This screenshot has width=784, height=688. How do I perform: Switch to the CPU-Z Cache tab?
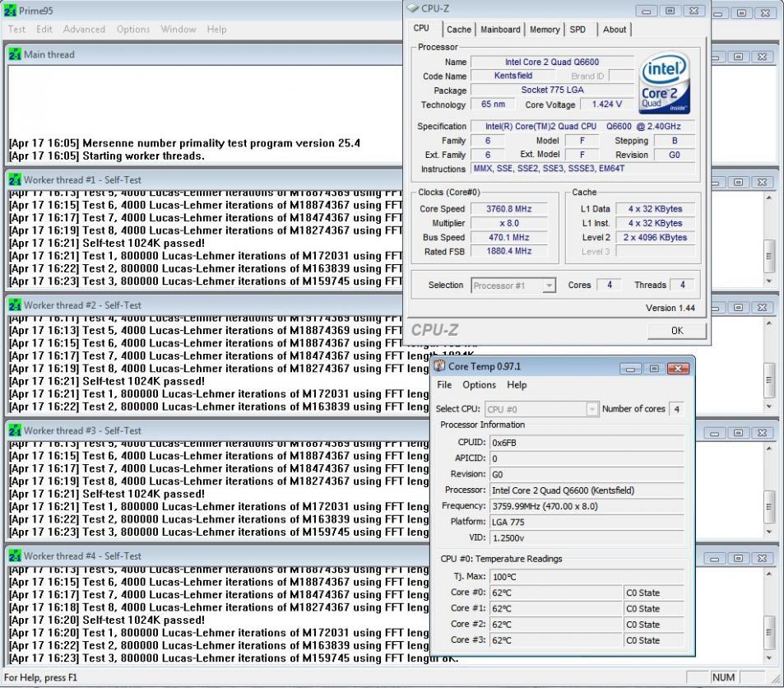click(x=458, y=30)
